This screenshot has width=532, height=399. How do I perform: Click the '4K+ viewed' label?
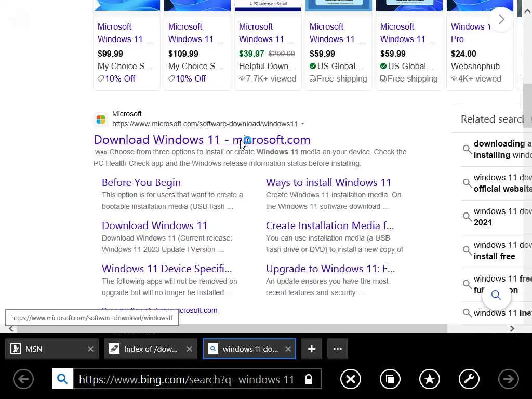pos(476,79)
